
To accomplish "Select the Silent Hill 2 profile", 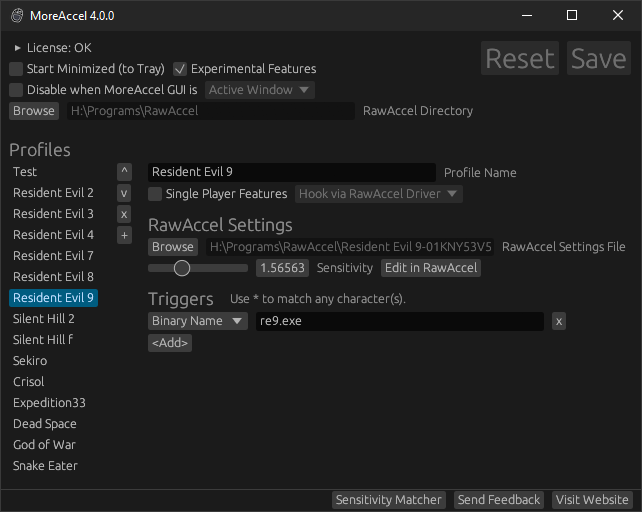I will point(44,319).
